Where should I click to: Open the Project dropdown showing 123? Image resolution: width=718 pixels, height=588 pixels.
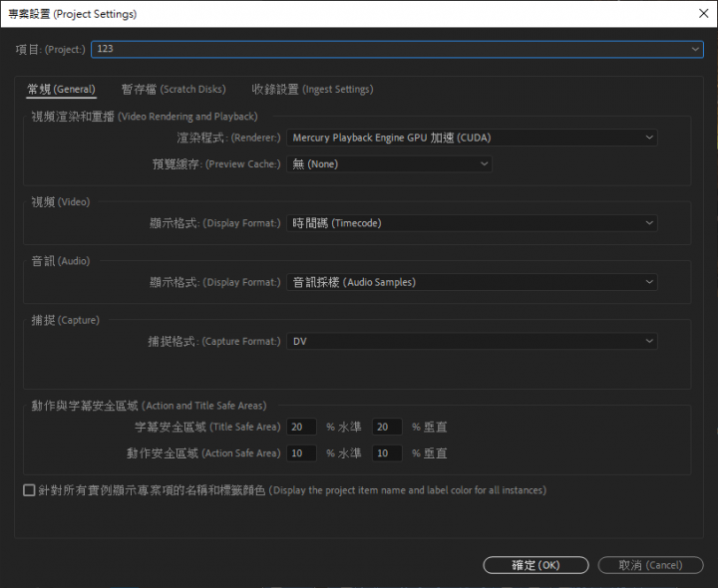click(x=397, y=49)
